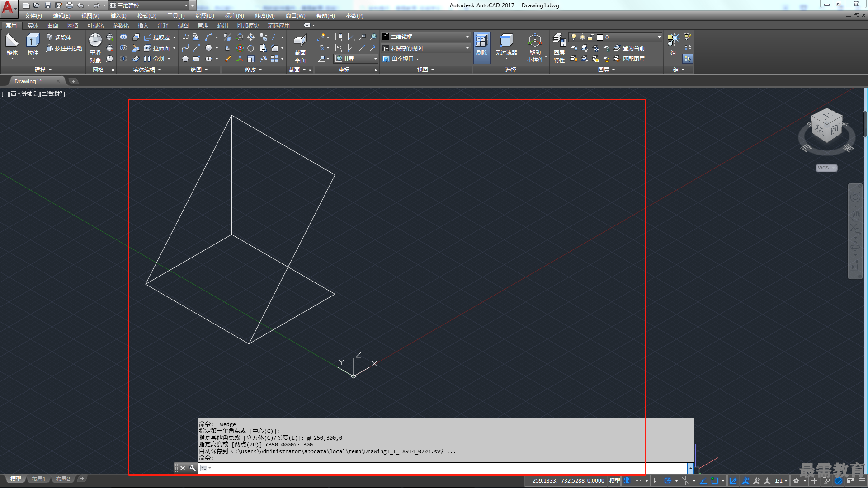Toggle group selection mode in 组 panel
Image resolution: width=868 pixels, height=488 pixels.
pyautogui.click(x=688, y=59)
